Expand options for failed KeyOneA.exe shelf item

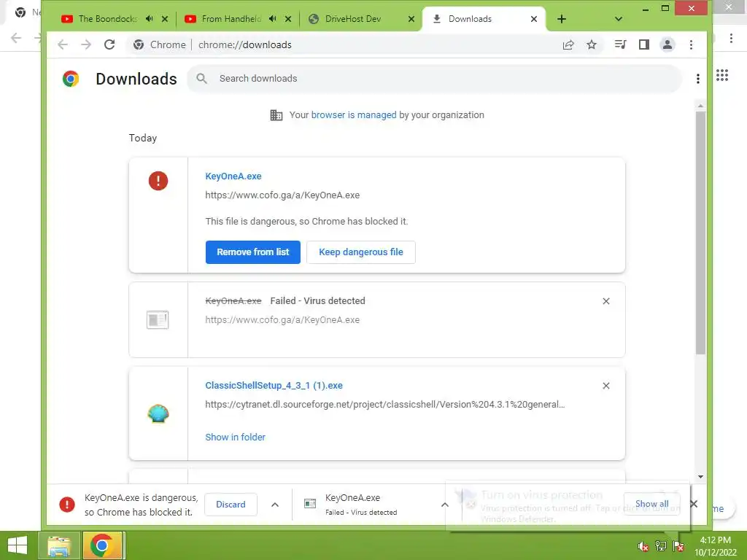pyautogui.click(x=444, y=505)
